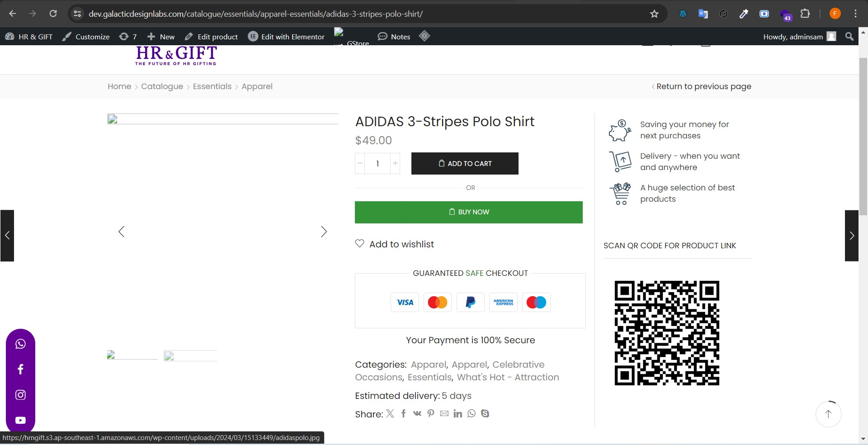Share product on Pinterest

(431, 413)
